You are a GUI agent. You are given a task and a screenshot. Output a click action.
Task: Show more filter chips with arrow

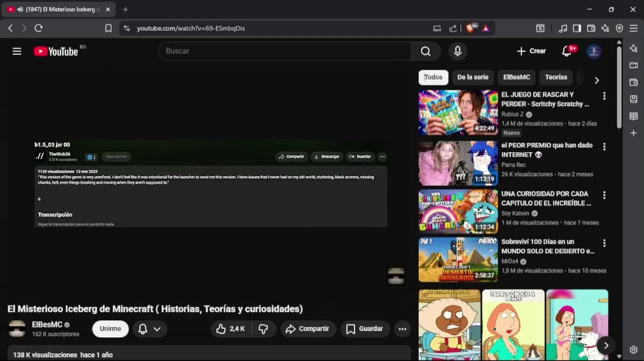(596, 80)
